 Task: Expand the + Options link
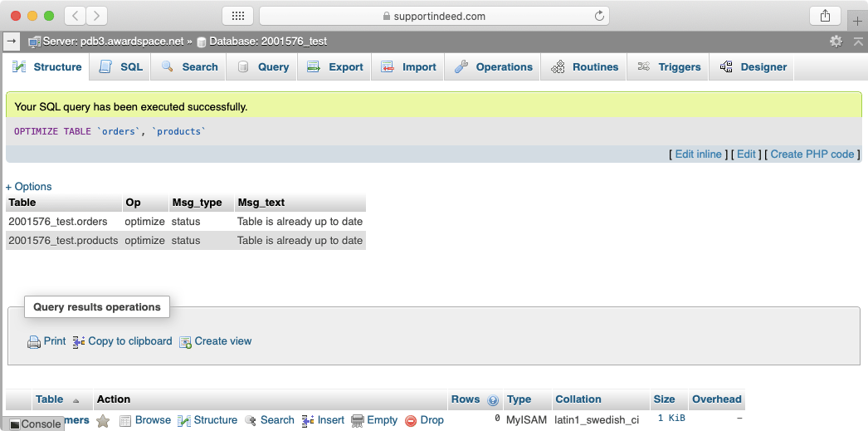(29, 187)
